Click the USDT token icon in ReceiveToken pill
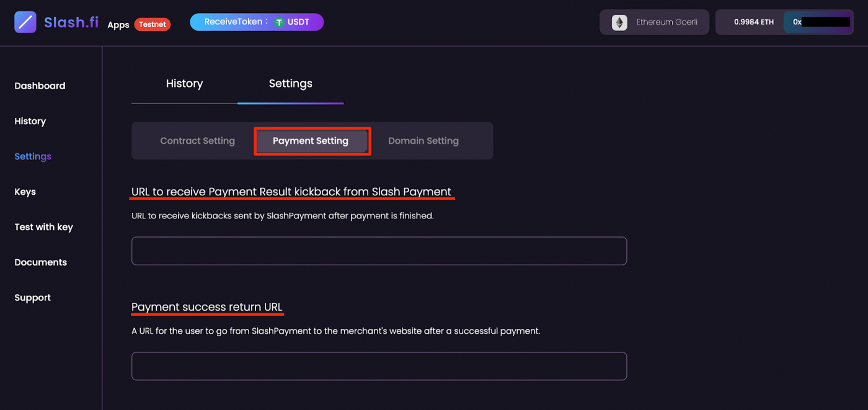This screenshot has width=868, height=410. tap(279, 22)
